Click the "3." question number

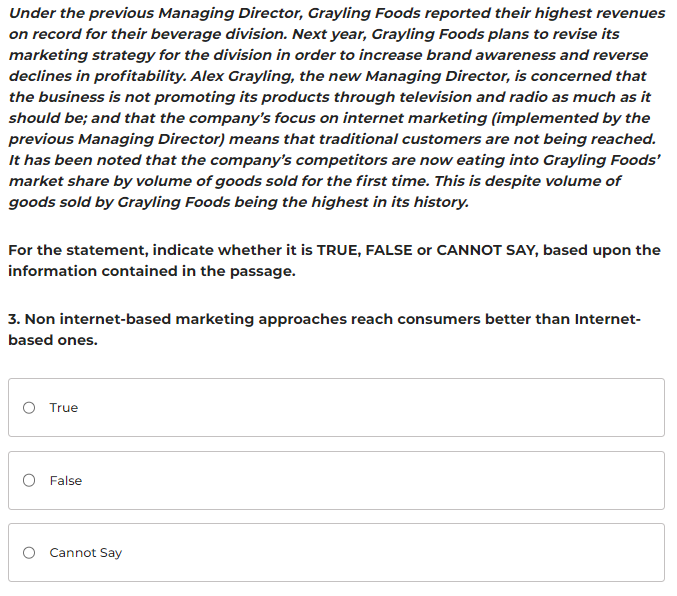[14, 319]
